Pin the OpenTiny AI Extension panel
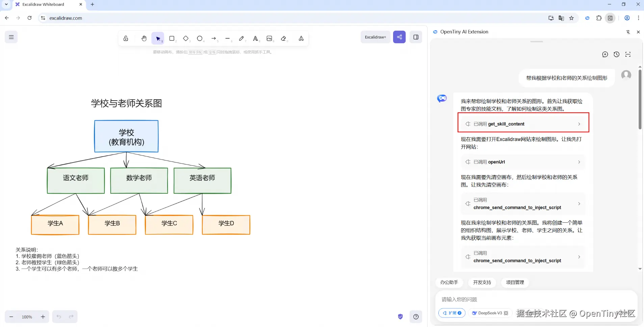The width and height of the screenshot is (644, 327). (x=628, y=32)
